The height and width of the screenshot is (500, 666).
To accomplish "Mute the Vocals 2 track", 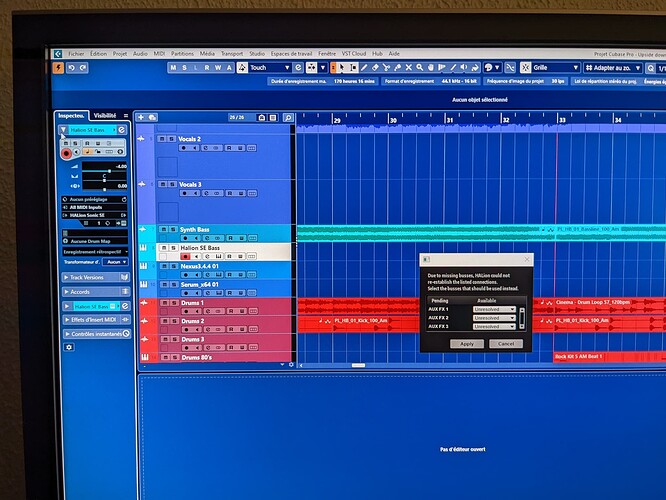I will coord(162,139).
